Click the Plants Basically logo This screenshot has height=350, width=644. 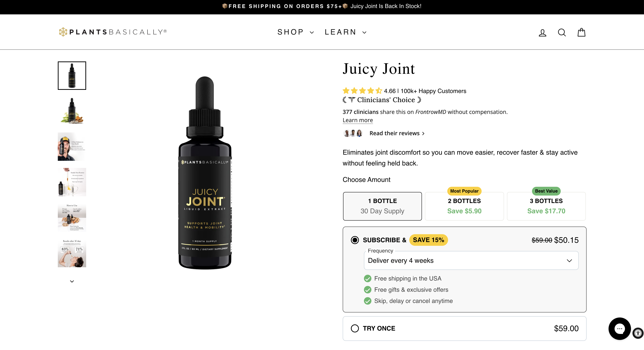pos(112,32)
